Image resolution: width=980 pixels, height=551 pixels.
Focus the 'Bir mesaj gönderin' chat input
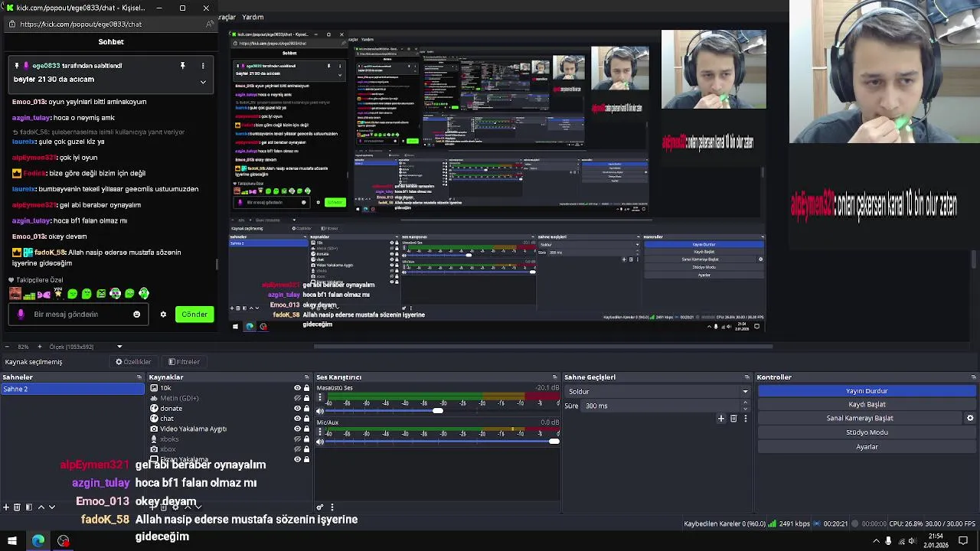77,315
